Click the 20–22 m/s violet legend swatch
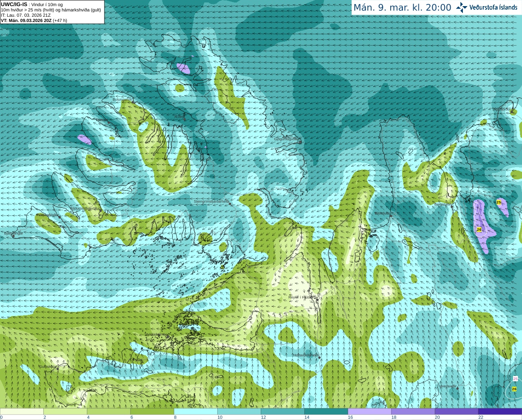Image resolution: width=522 pixels, height=420 pixels. tap(456, 411)
